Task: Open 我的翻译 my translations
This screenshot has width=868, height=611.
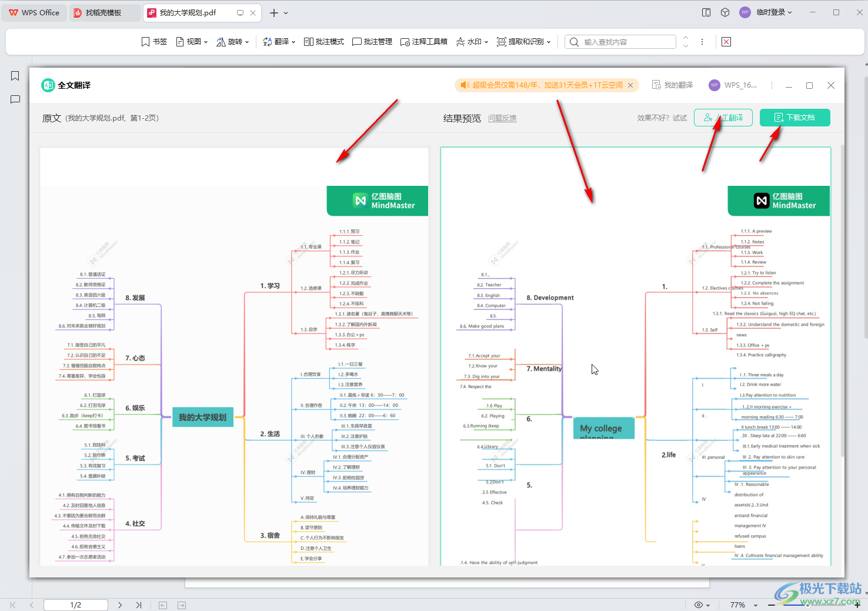Action: (x=672, y=85)
